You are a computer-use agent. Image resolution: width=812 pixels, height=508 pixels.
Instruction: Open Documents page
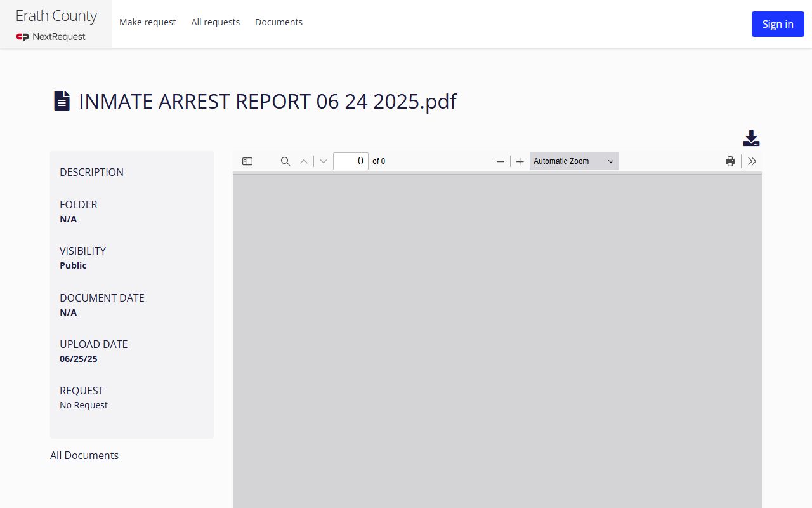(x=278, y=22)
